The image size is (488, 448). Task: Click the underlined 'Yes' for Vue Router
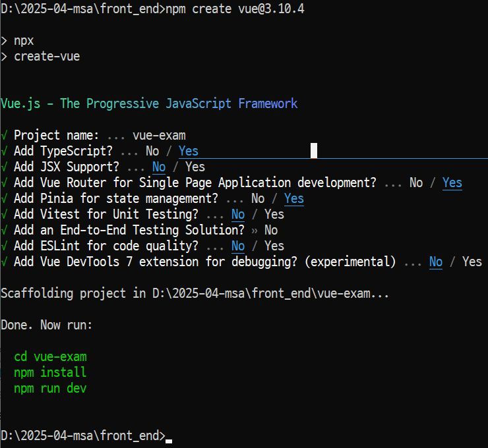(452, 183)
